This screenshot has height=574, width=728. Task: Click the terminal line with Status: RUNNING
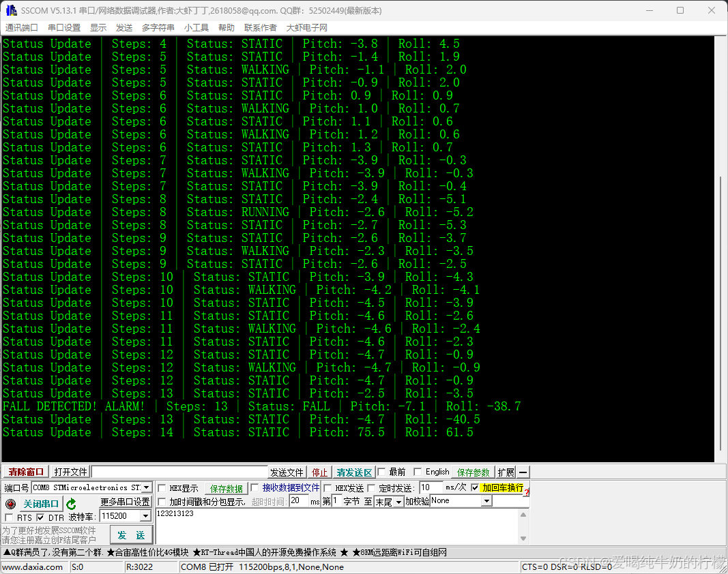pyautogui.click(x=237, y=212)
